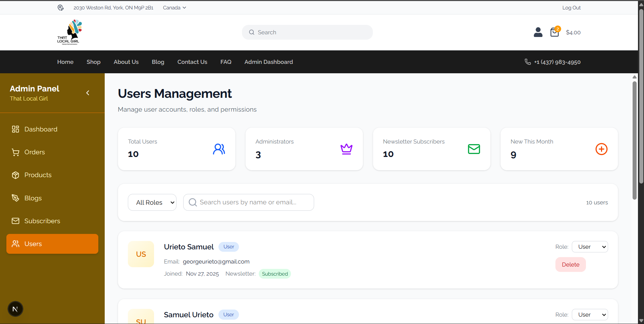Screen dimensions: 644x324
Task: Open the account profile icon in the header
Action: tap(538, 32)
